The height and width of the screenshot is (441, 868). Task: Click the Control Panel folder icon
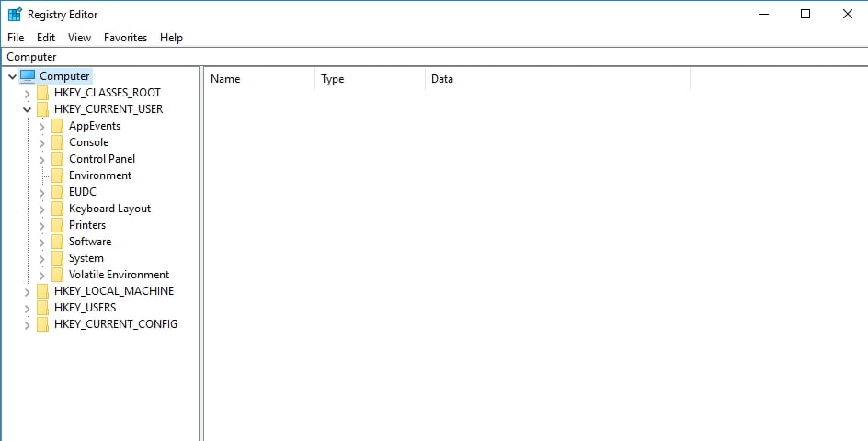point(57,159)
